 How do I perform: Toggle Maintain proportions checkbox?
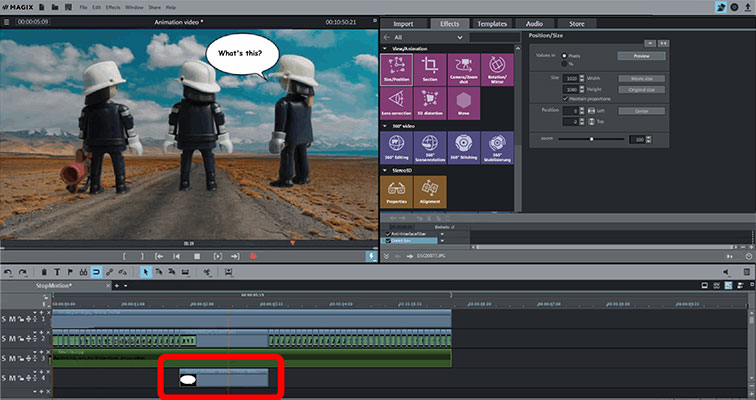(566, 99)
